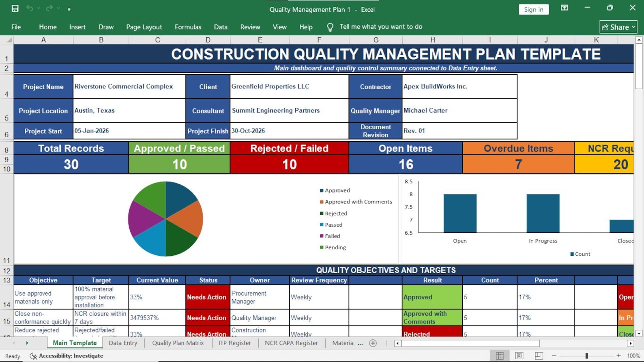
Task: Open the Home ribbon tab
Action: [x=48, y=27]
